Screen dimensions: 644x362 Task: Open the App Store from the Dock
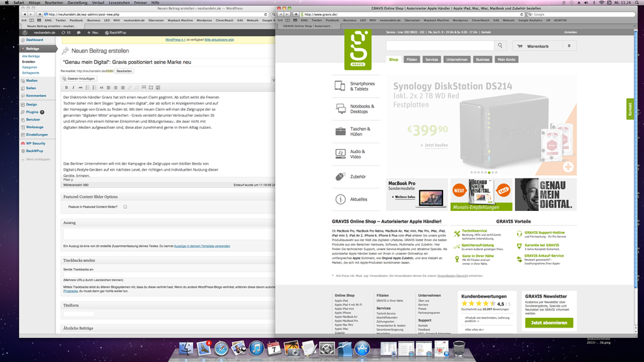(362, 348)
